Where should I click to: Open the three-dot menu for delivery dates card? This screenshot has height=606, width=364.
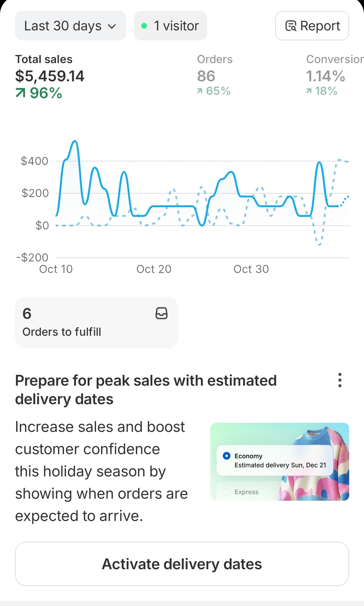point(340,380)
